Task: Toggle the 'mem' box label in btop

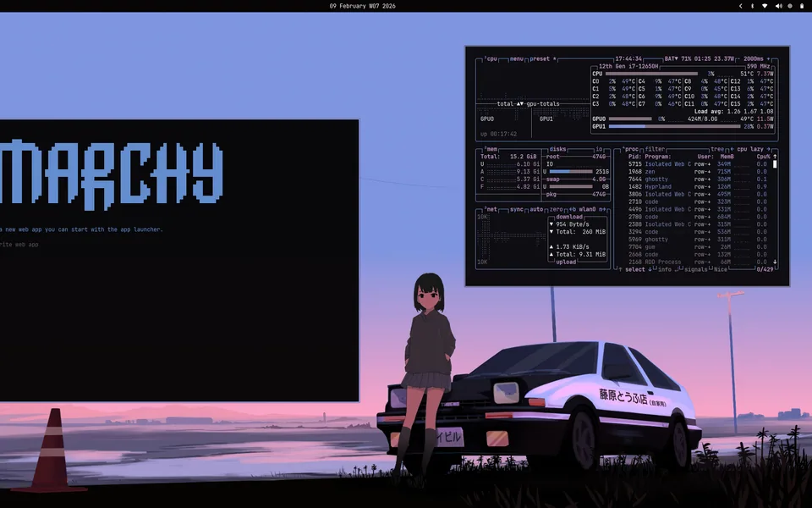Action: tap(491, 149)
